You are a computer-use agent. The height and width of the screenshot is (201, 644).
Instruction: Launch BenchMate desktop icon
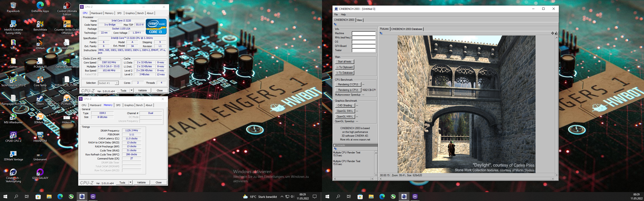pyautogui.click(x=40, y=26)
